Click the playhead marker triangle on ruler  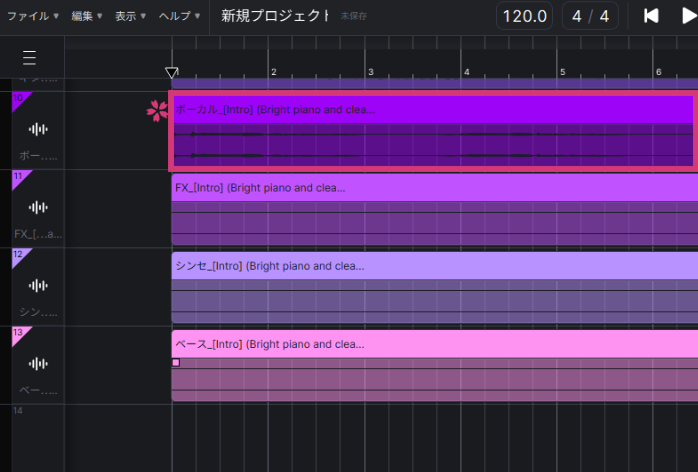pos(171,73)
